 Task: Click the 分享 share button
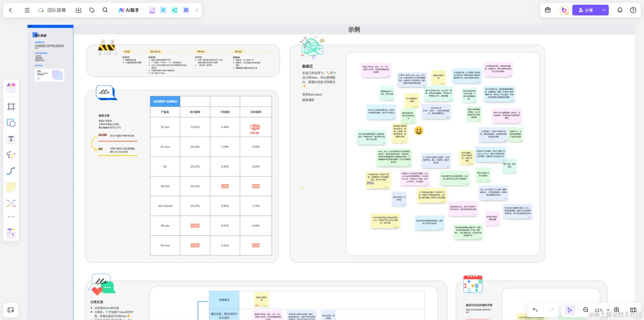click(586, 10)
